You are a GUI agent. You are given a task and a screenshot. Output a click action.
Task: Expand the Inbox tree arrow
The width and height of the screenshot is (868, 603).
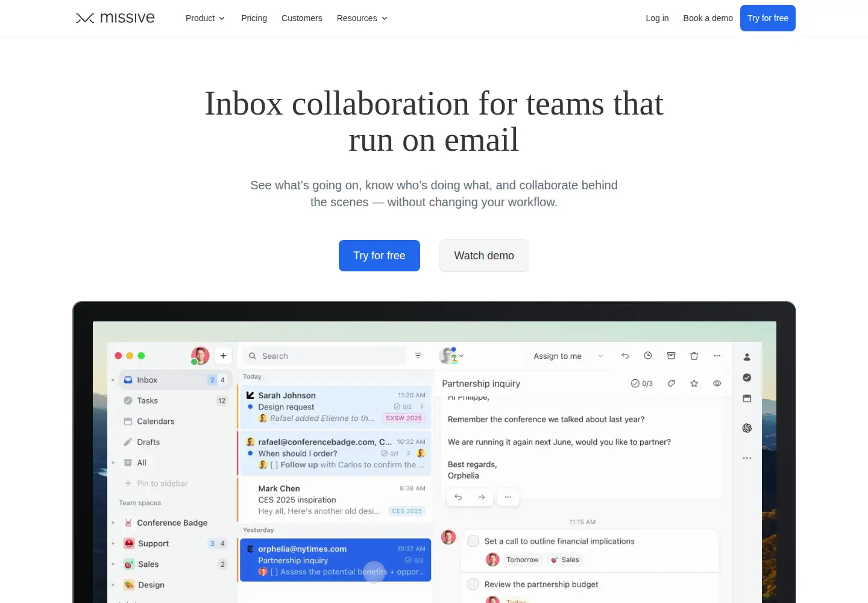click(113, 380)
